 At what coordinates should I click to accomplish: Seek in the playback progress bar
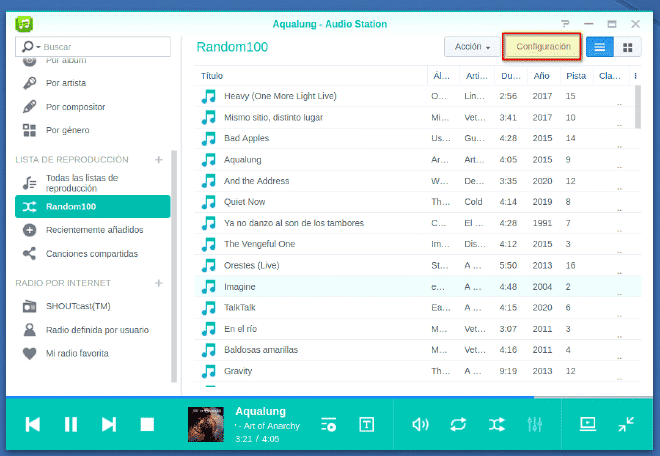pyautogui.click(x=329, y=397)
